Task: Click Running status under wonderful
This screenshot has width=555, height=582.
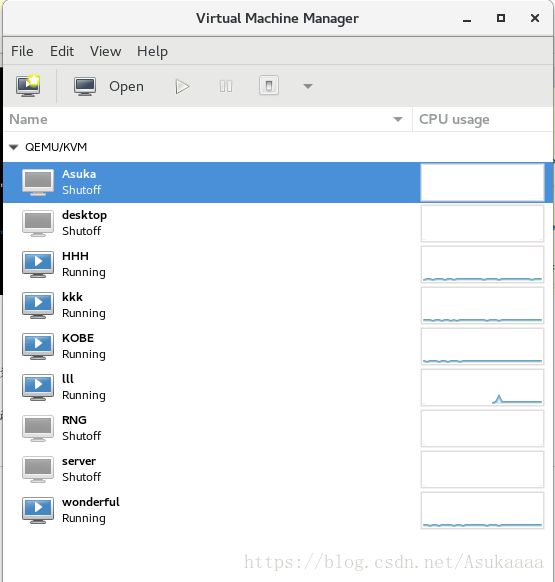Action: pos(84,519)
